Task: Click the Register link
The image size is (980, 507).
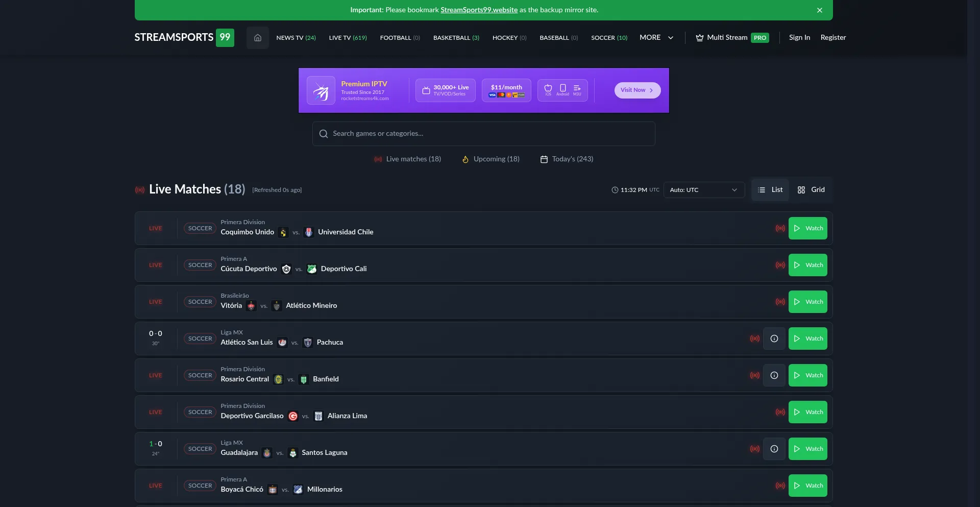Action: (x=833, y=38)
